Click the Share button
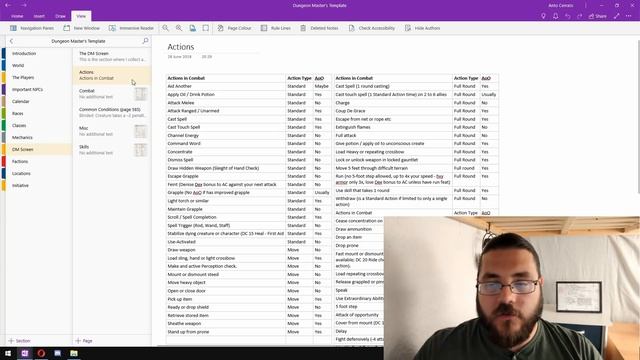 [598, 16]
